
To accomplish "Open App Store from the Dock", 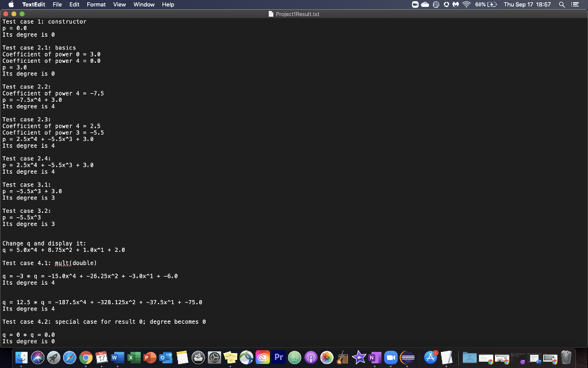I will click(431, 358).
